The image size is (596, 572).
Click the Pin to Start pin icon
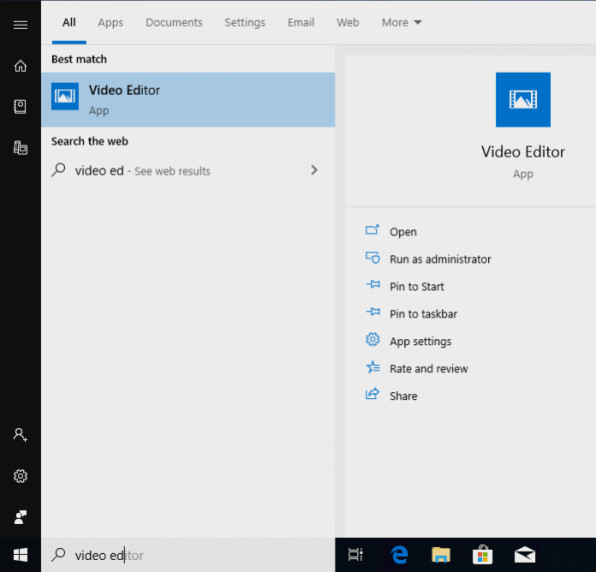click(x=373, y=284)
